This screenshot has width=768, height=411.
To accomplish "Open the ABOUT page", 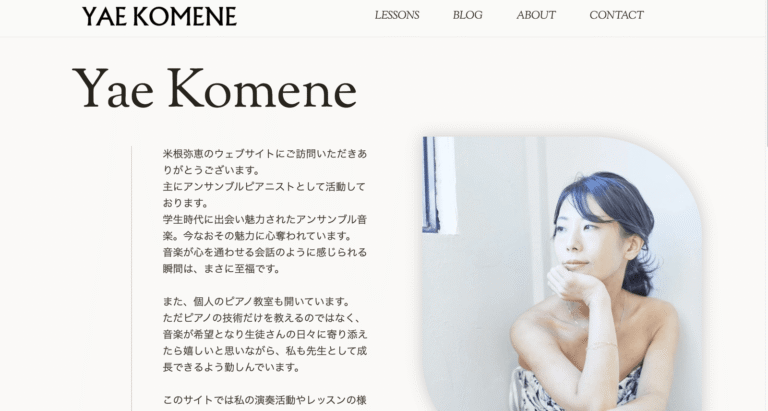I will coord(536,15).
